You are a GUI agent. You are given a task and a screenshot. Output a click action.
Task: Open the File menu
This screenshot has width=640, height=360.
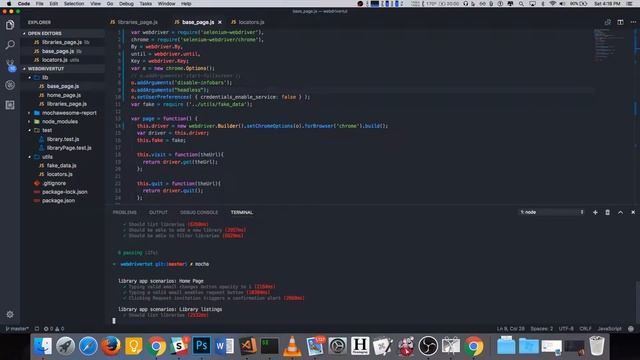click(x=39, y=4)
